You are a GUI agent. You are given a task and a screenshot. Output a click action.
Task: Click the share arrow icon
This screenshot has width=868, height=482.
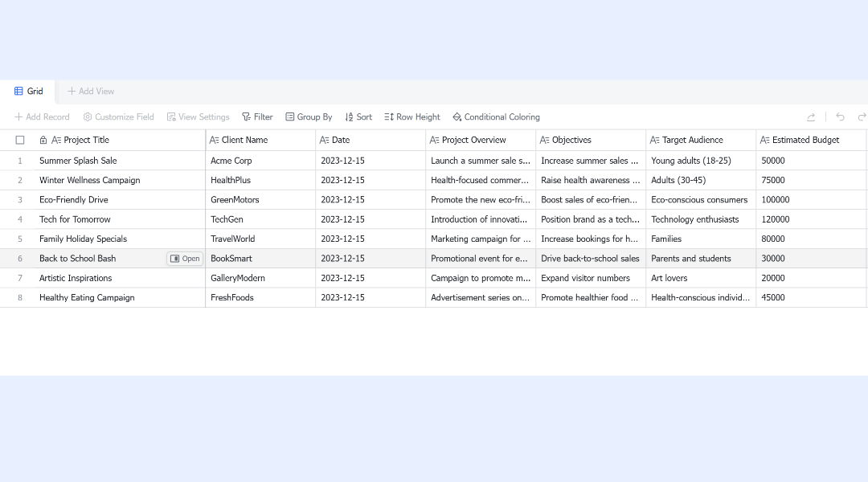(811, 116)
